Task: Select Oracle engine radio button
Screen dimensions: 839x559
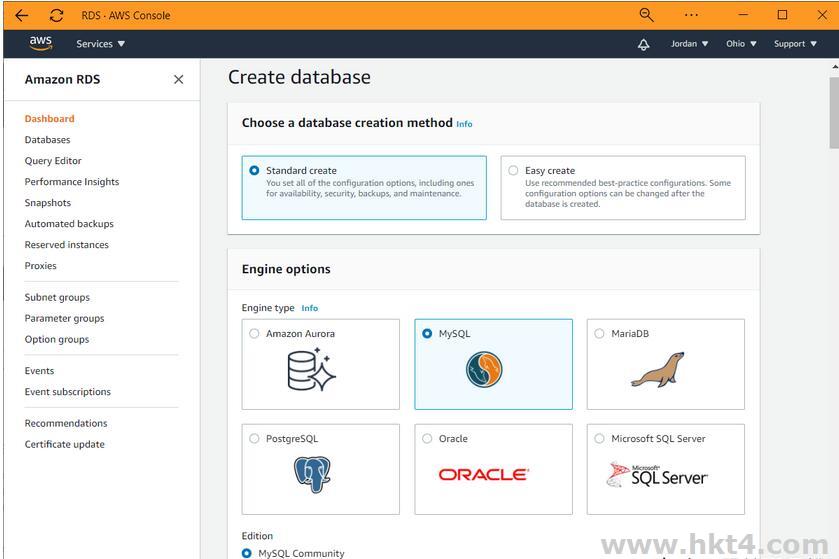Action: click(427, 439)
